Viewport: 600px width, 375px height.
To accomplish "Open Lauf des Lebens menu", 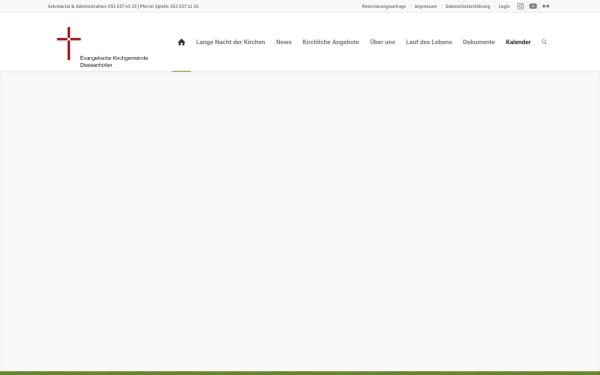I will 429,42.
